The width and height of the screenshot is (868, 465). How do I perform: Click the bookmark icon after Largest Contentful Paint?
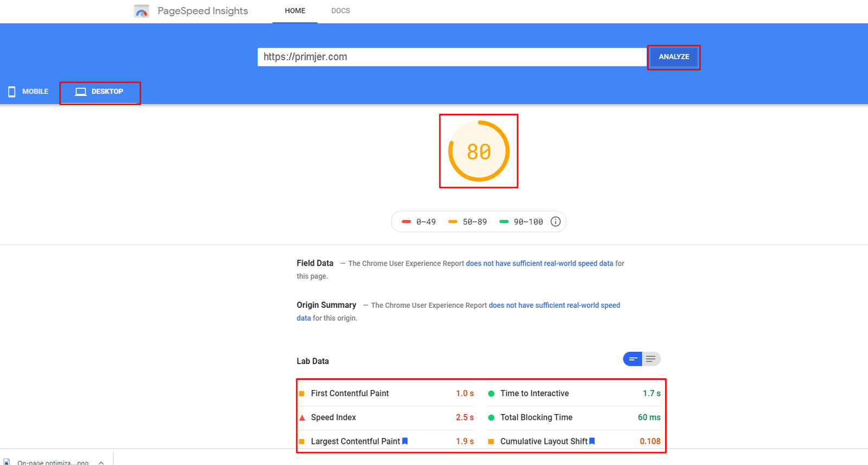tap(405, 441)
